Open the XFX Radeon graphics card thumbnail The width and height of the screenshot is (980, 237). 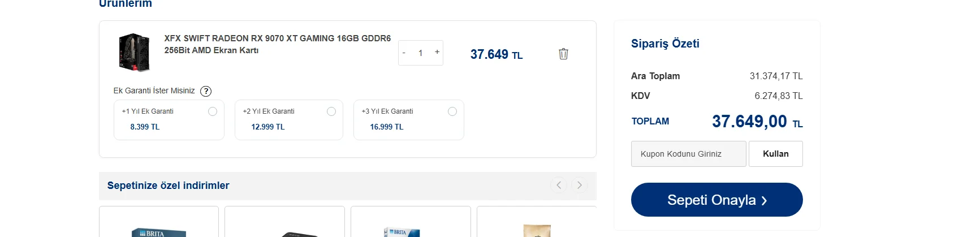click(135, 53)
